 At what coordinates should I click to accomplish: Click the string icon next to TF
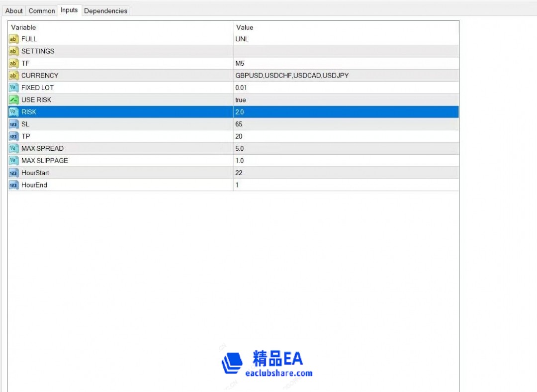(13, 64)
